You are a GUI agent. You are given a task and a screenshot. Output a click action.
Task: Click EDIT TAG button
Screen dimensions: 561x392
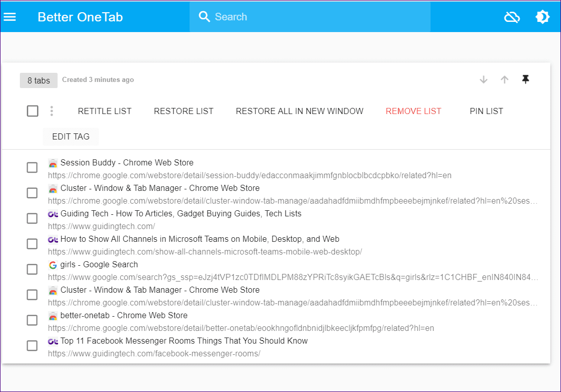[x=71, y=136]
